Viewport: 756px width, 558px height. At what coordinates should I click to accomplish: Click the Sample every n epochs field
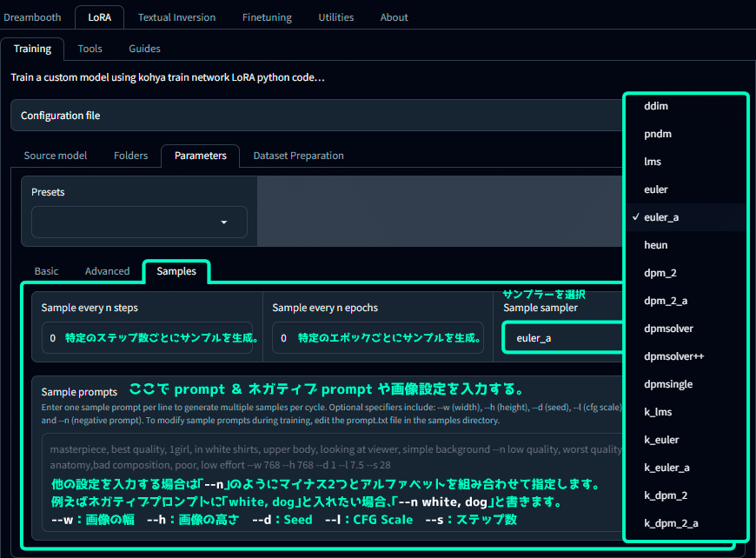tap(377, 337)
